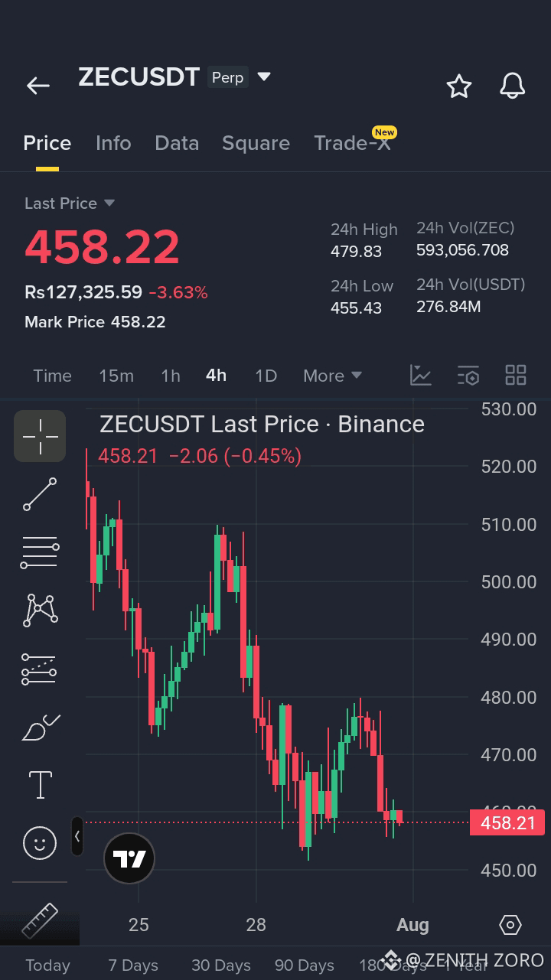Select the projection forecasting tool
The image size is (551, 980).
coord(40,669)
